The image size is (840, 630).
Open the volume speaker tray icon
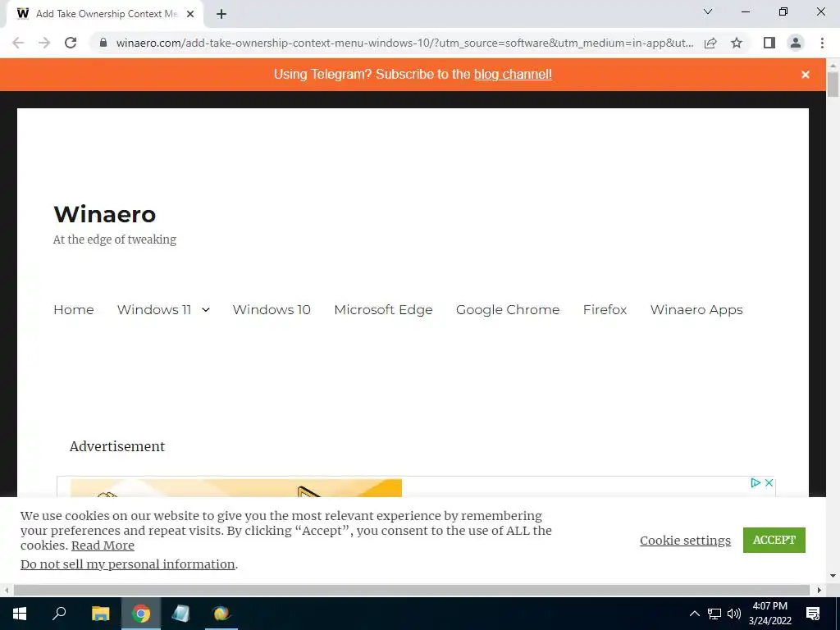[734, 614]
